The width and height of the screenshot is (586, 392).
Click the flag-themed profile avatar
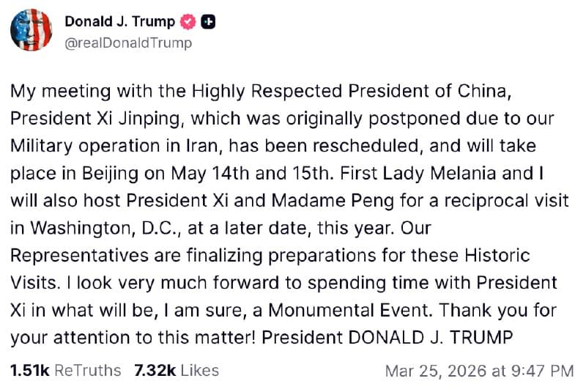pos(32,32)
